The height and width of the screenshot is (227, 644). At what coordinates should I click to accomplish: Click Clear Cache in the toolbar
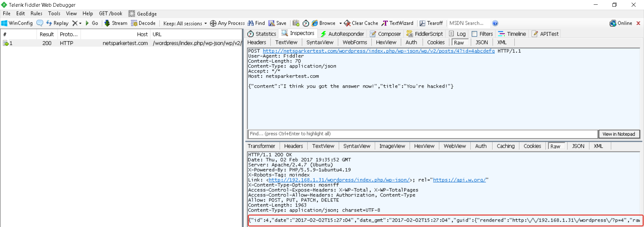click(x=361, y=23)
